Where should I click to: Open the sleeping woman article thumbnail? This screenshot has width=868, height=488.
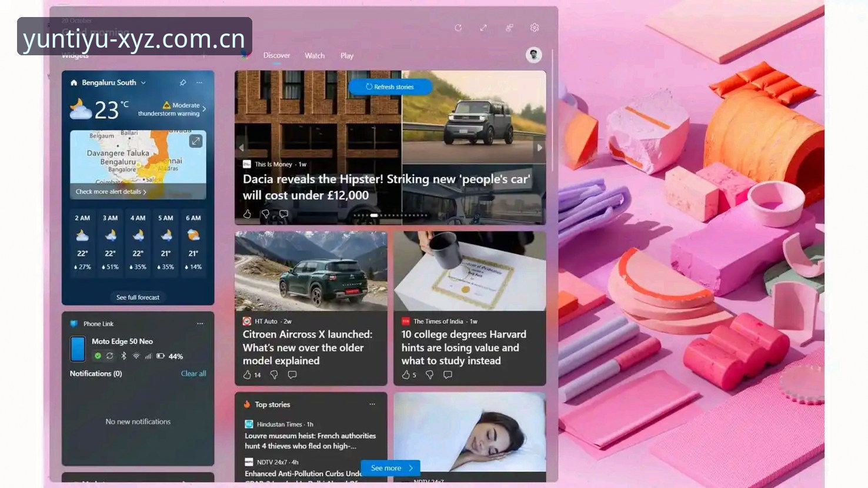pos(470,432)
